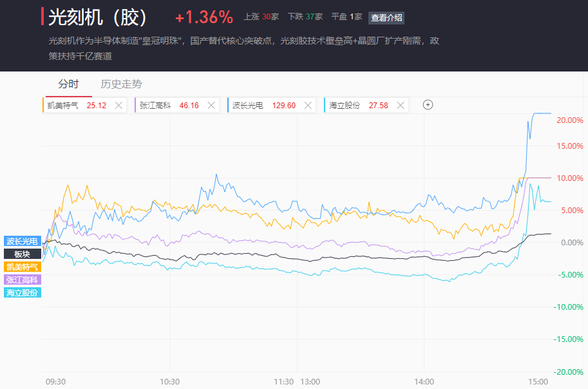Select the 张江高科 46.16 stock chip
The image size is (588, 389).
(x=169, y=105)
